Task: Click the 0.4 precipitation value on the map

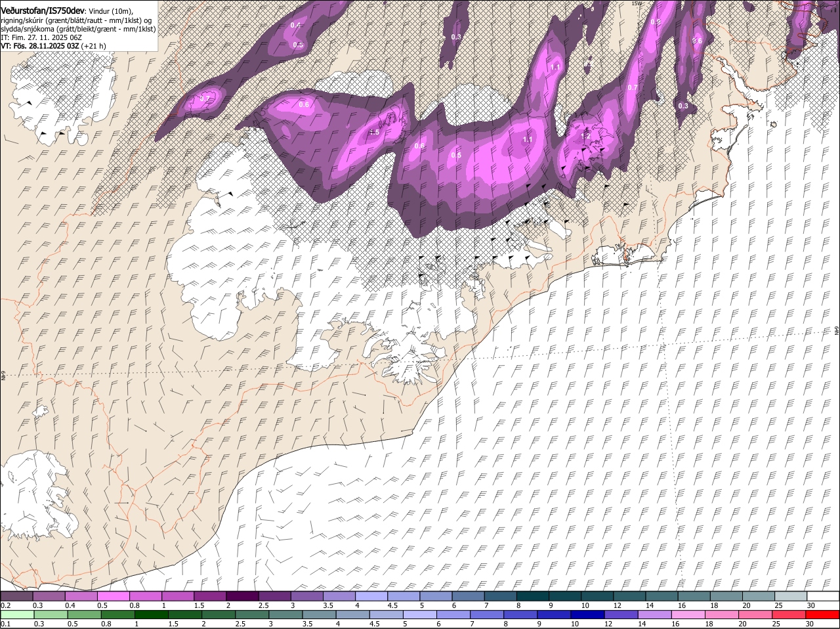Action: (295, 25)
